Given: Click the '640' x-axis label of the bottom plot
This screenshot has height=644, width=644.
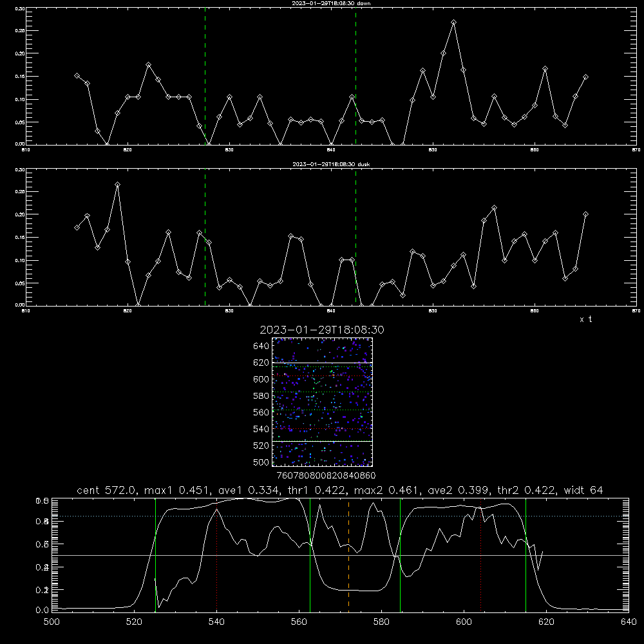Looking at the screenshot, I should tap(629, 622).
